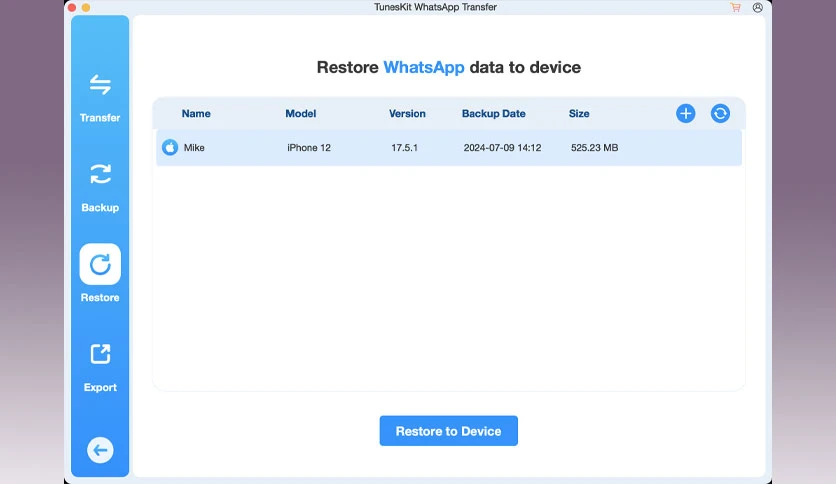Click the Size column header
Viewport: 836px width, 484px height.
coord(579,114)
